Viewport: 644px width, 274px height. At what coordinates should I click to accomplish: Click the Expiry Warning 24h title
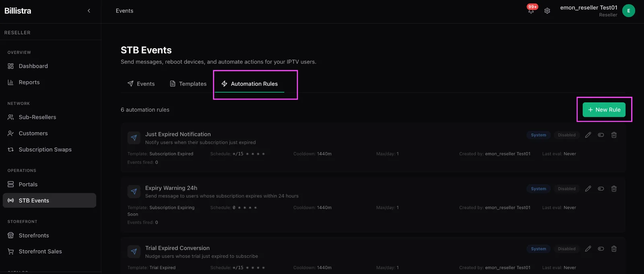[x=171, y=188]
